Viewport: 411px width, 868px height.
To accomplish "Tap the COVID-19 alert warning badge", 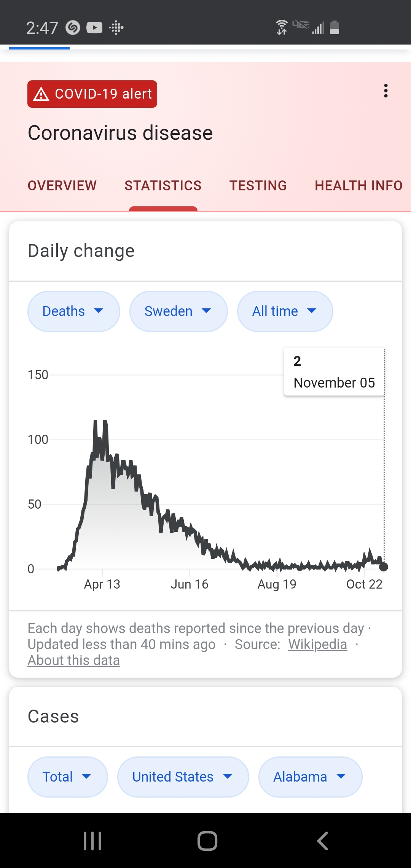I will click(x=92, y=94).
